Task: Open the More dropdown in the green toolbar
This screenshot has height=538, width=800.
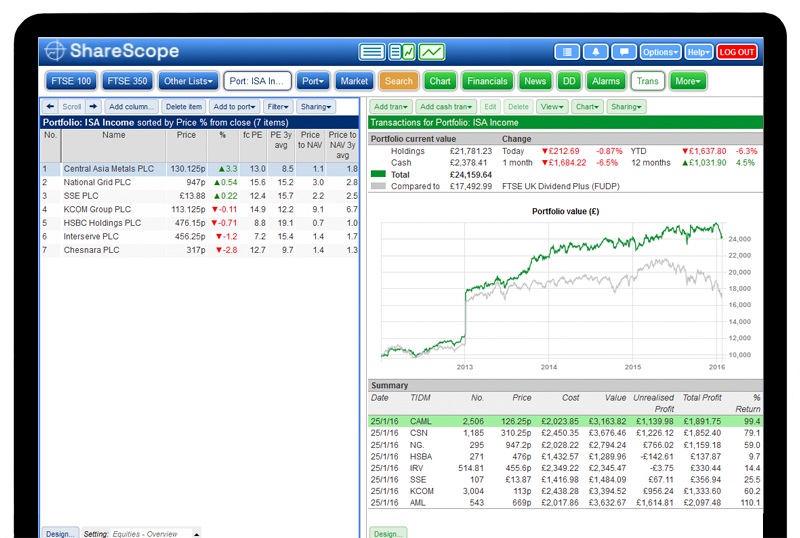Action: pos(687,81)
